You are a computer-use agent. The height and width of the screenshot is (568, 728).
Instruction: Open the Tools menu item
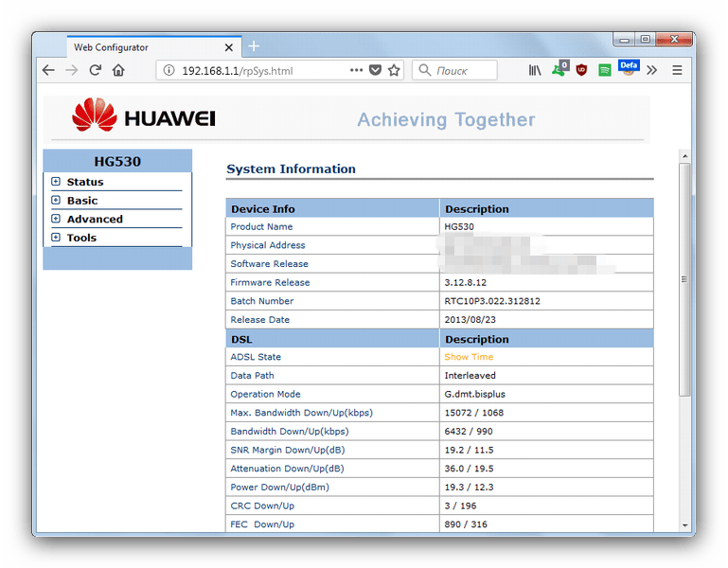pos(81,238)
